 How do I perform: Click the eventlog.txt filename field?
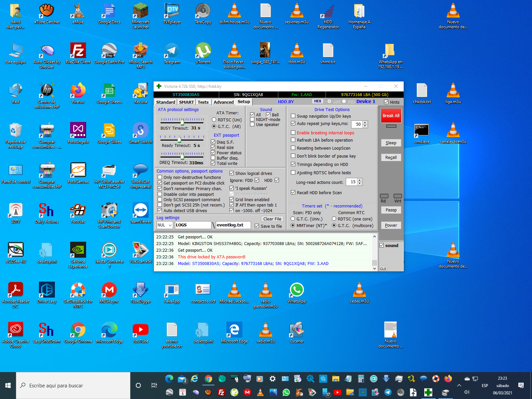tap(233, 225)
